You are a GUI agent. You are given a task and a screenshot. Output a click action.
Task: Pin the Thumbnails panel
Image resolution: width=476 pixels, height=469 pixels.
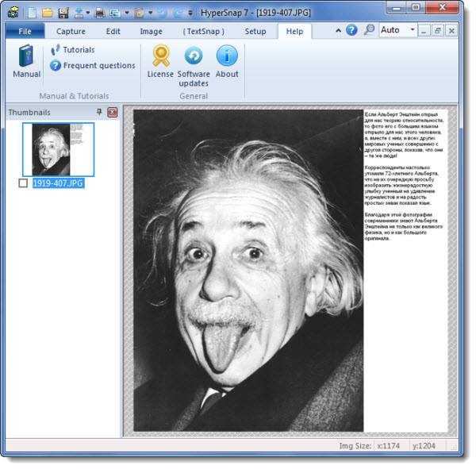tap(99, 112)
